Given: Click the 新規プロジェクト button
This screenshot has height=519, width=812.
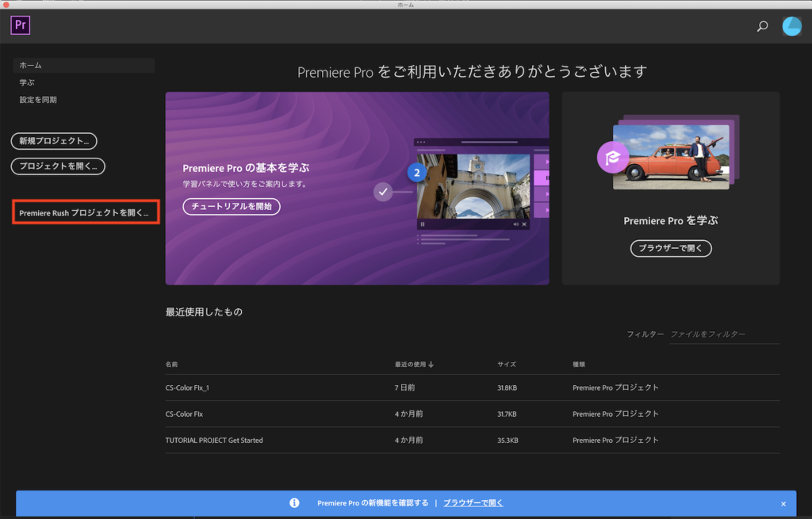Looking at the screenshot, I should [x=54, y=141].
